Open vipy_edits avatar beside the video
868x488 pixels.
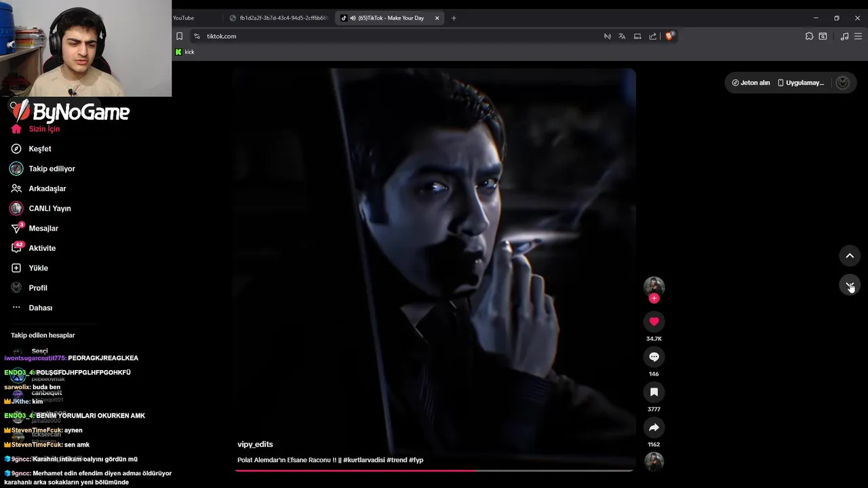[654, 286]
